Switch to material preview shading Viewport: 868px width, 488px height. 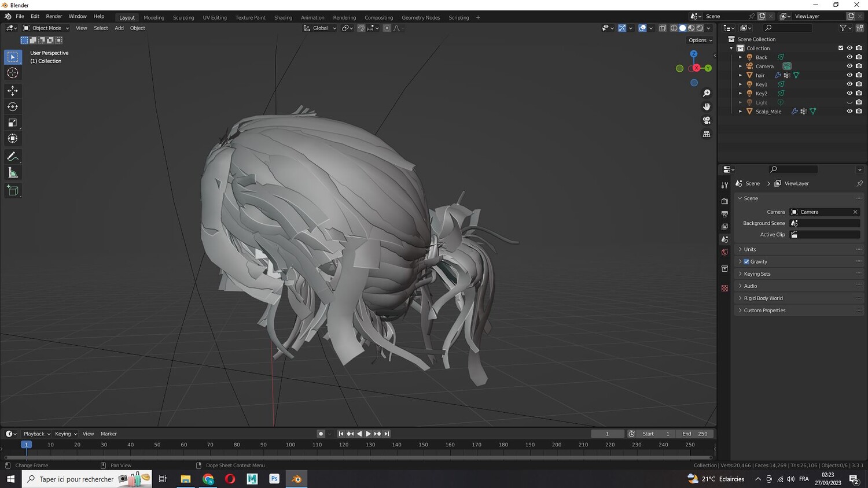(x=691, y=28)
